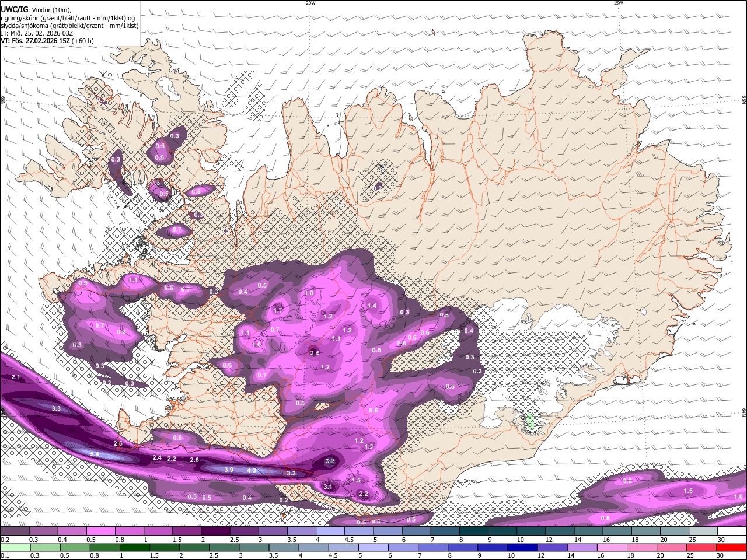The height and width of the screenshot is (560, 747).
Task: Click the 3.9 precipitation value on the map
Action: tap(229, 470)
